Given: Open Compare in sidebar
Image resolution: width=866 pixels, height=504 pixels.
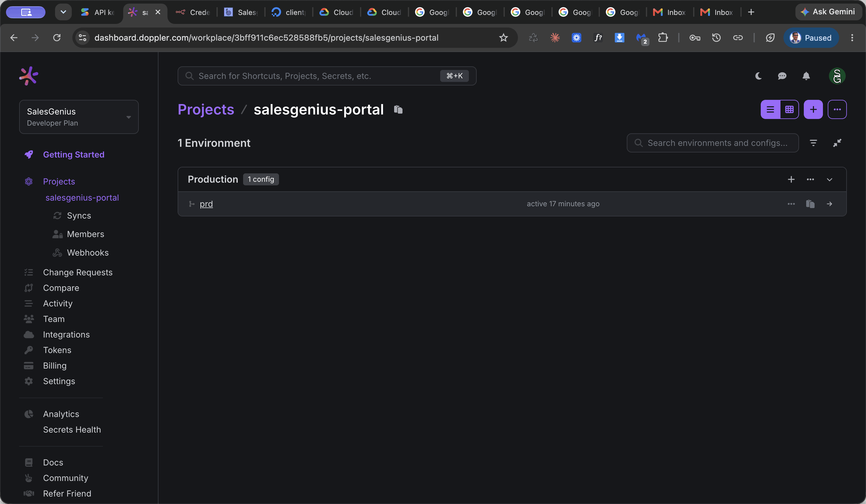Looking at the screenshot, I should [61, 288].
